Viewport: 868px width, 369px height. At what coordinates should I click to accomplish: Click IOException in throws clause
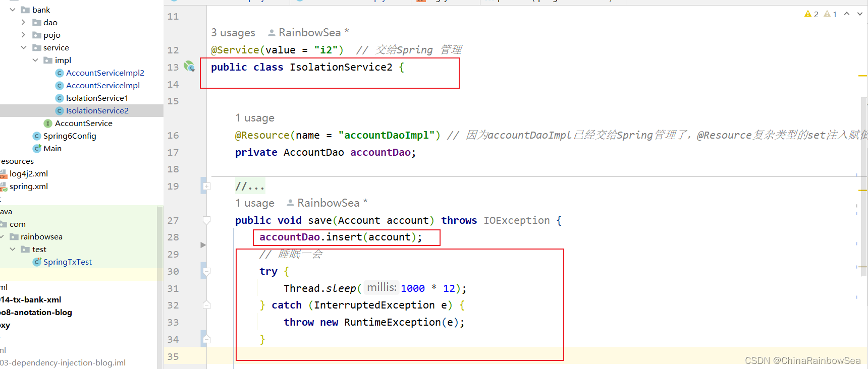click(x=517, y=220)
